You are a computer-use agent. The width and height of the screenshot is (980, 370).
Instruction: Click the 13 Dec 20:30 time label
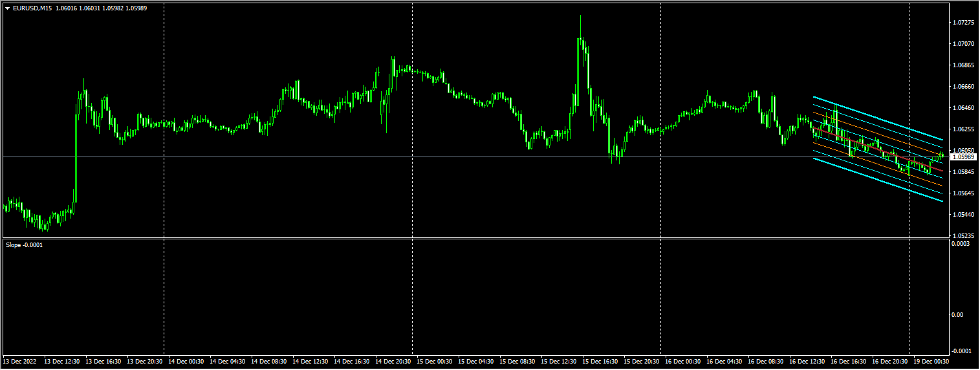coord(145,362)
